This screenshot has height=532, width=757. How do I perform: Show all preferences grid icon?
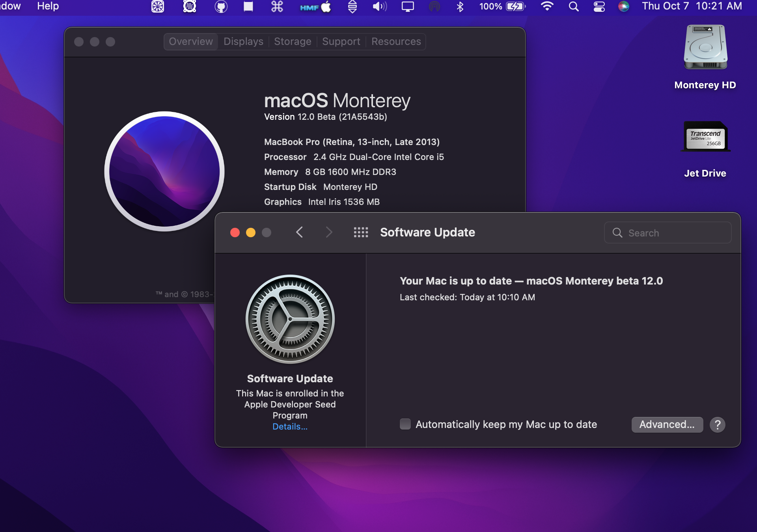[x=361, y=233]
